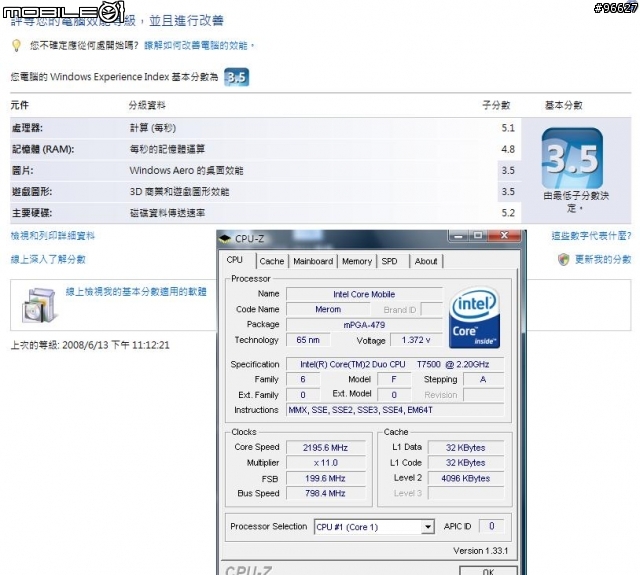Close the CPU-Z window
640x575 pixels.
pyautogui.click(x=504, y=235)
